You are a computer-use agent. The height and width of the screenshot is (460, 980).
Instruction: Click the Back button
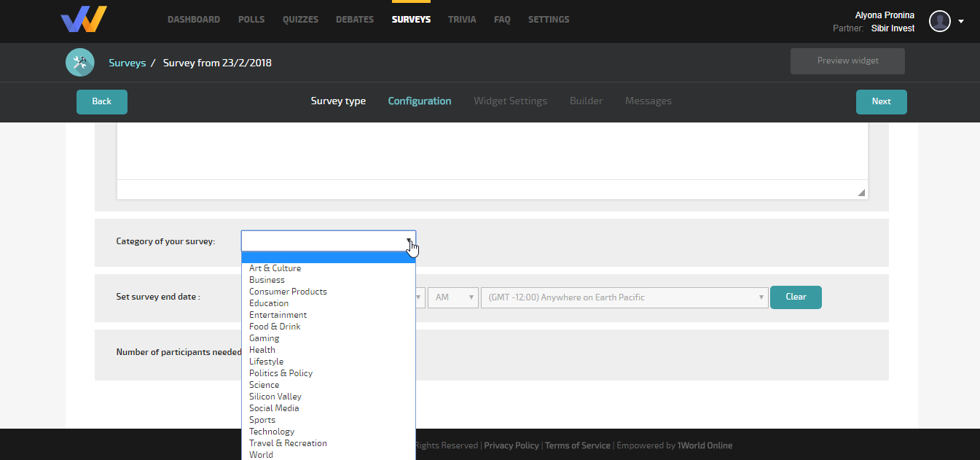[102, 102]
